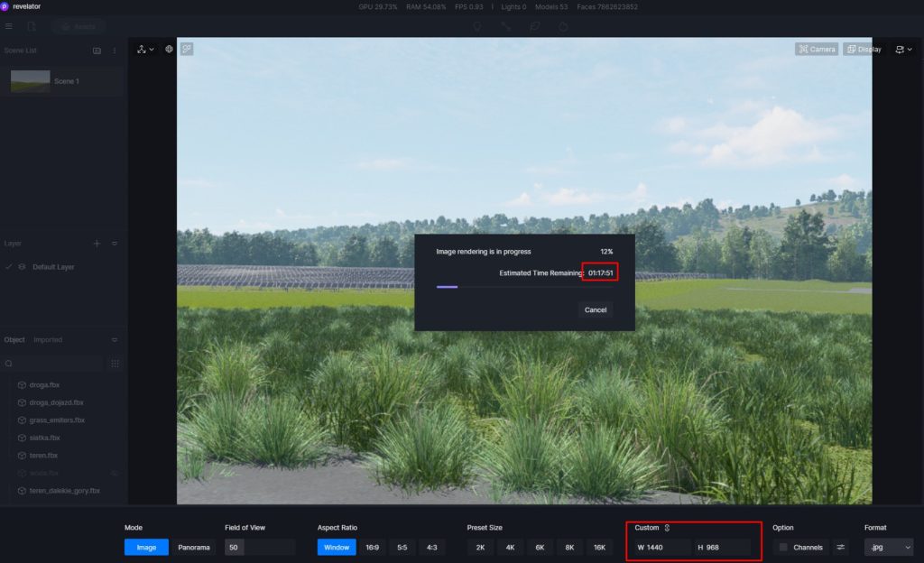Switch to the Imported tab
The image size is (924, 563).
[48, 340]
